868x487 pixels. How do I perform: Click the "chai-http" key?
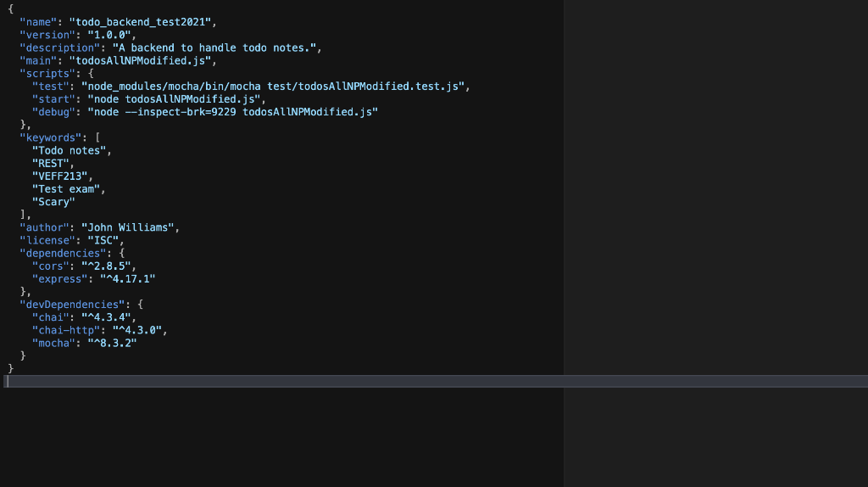pyautogui.click(x=66, y=330)
